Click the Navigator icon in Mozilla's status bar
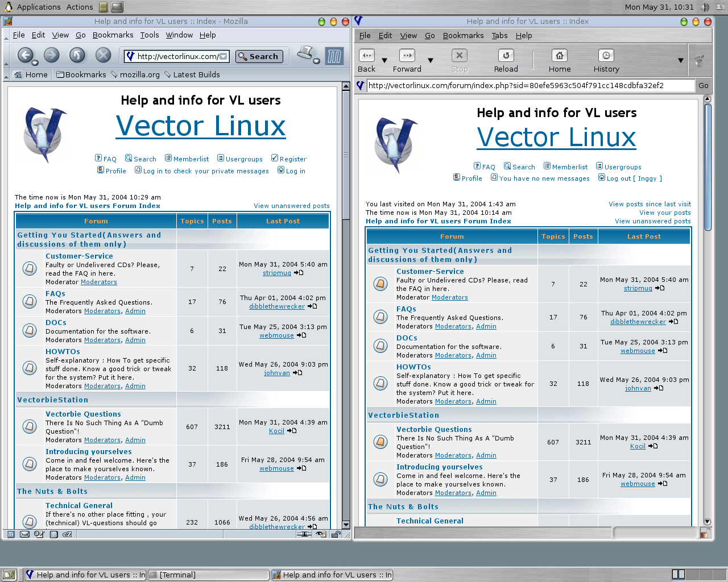The height and width of the screenshot is (582, 728). click(11, 534)
